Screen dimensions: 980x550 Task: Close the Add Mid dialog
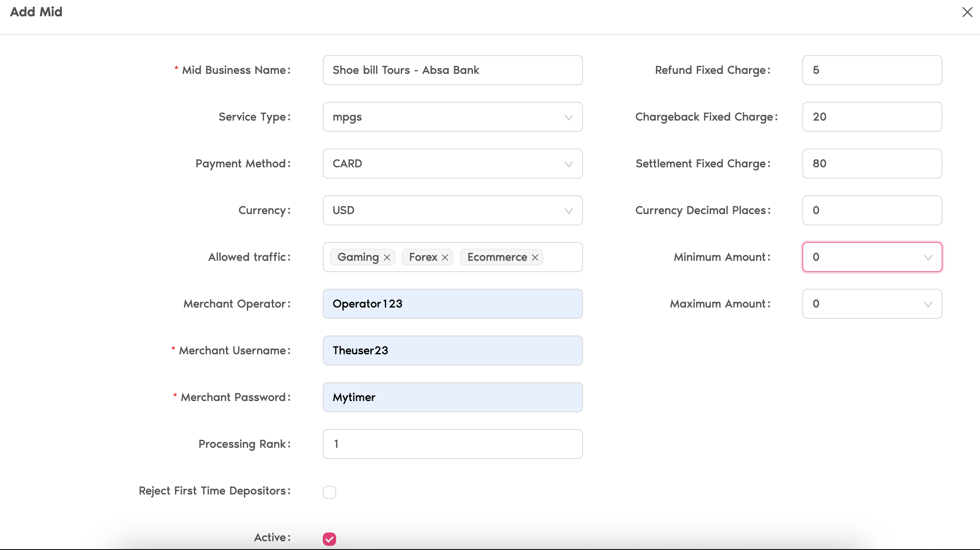pos(967,12)
